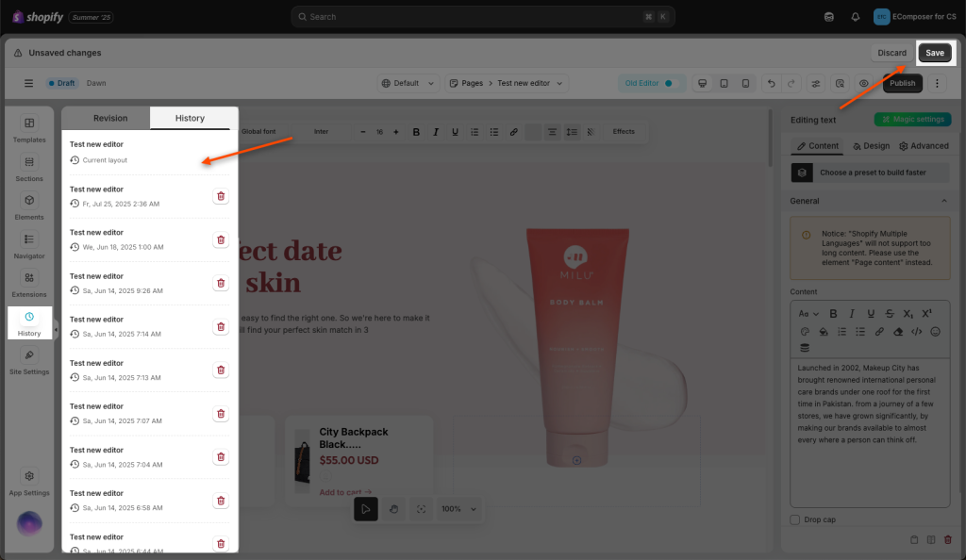Open the 100% zoom level dropdown
966x560 pixels.
[x=458, y=509]
